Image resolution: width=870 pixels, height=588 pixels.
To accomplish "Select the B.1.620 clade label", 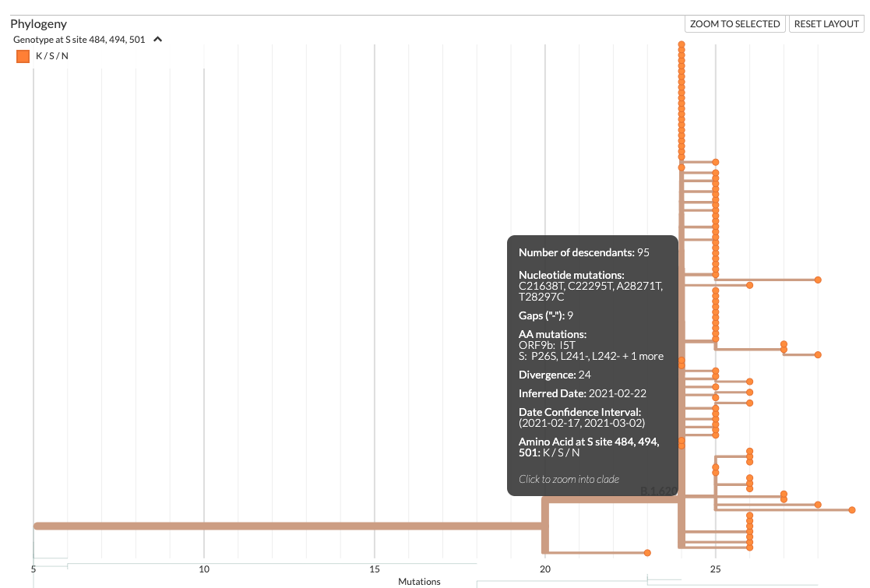I will tap(658, 491).
